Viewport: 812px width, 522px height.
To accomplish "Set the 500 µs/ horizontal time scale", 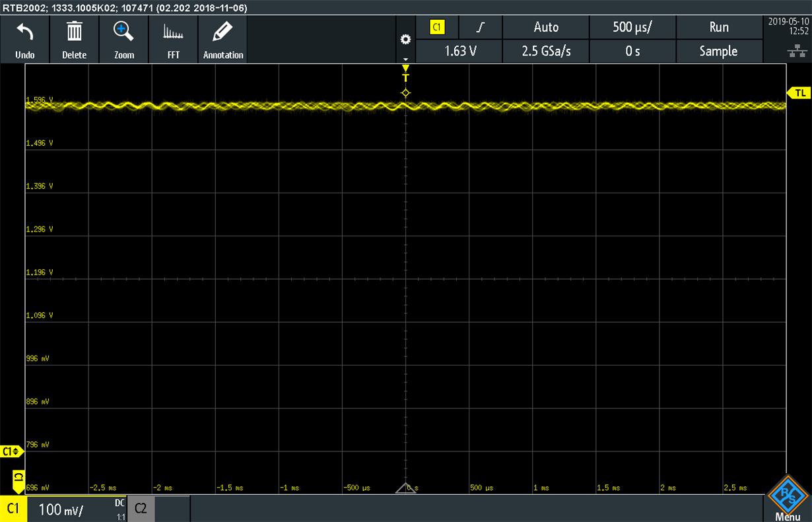I will pos(632,27).
